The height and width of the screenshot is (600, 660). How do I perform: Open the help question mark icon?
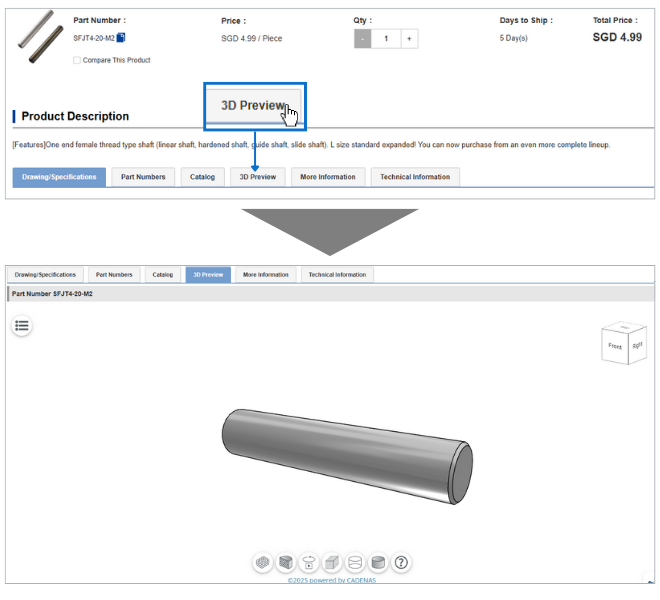pos(401,563)
